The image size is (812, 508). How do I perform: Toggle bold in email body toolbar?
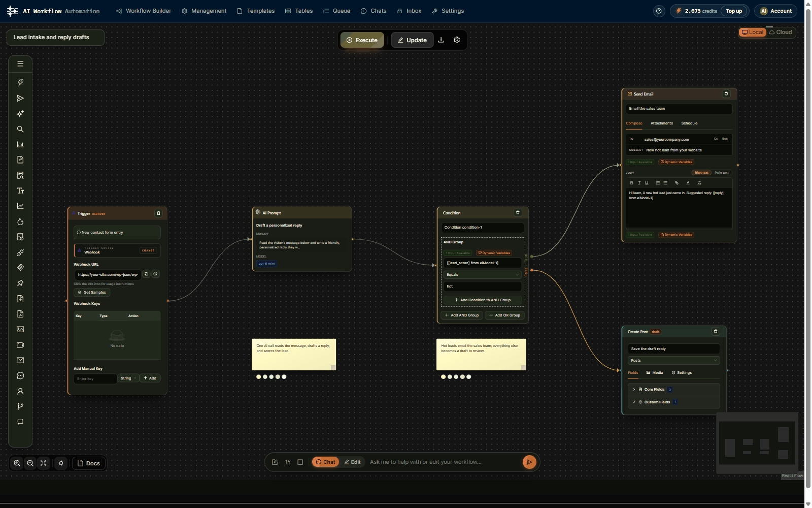tap(631, 183)
